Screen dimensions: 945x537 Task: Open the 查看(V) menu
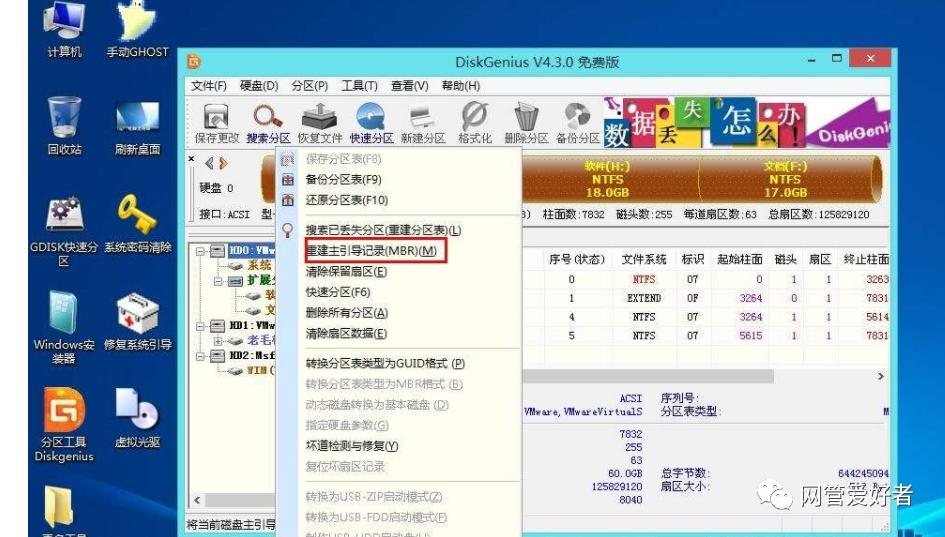410,86
